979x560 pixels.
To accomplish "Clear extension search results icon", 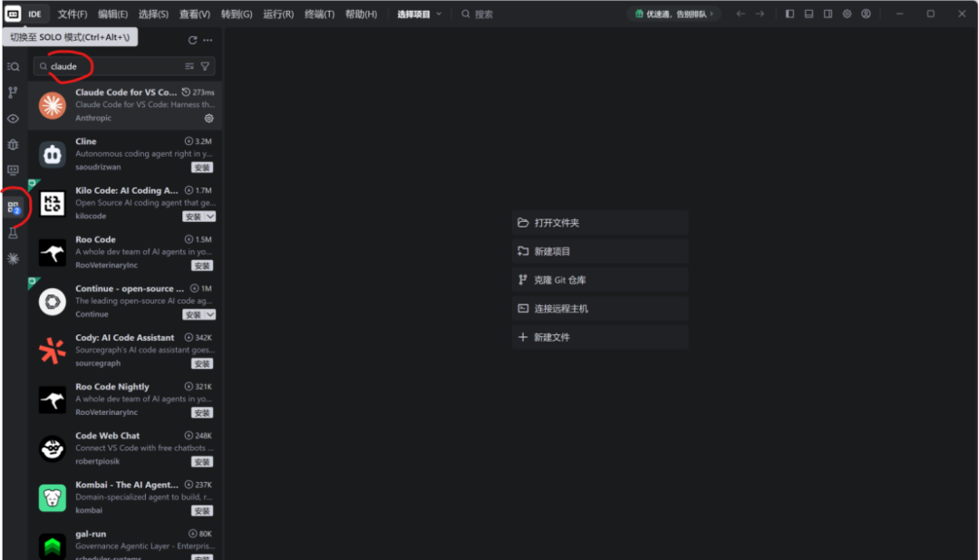I will click(x=189, y=66).
